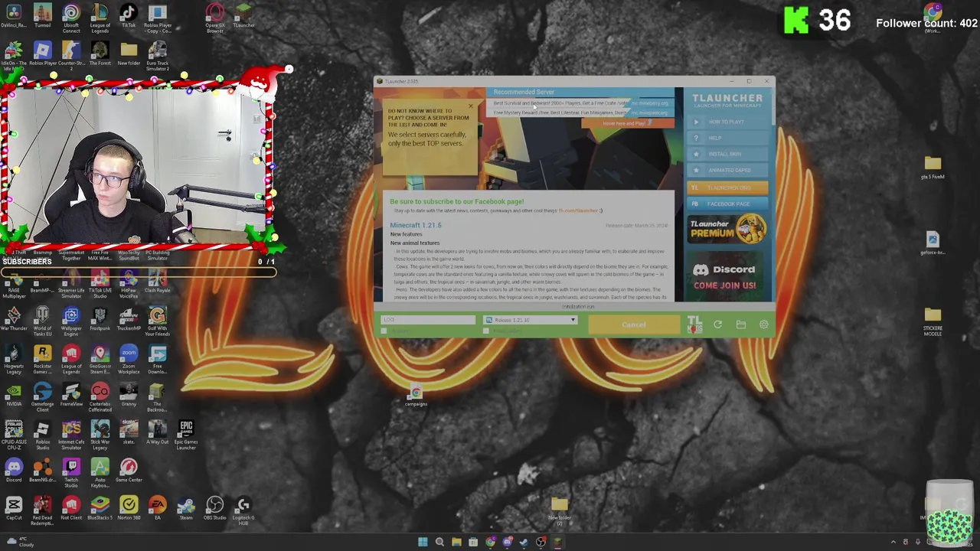The image size is (980, 551).
Task: Open Riot Client desktop icon
Action: [71, 508]
